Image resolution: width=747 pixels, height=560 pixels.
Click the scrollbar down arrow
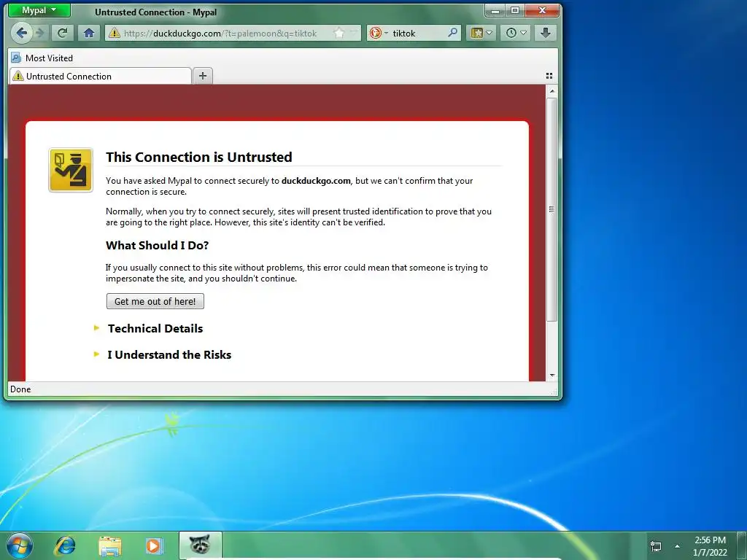coord(551,376)
